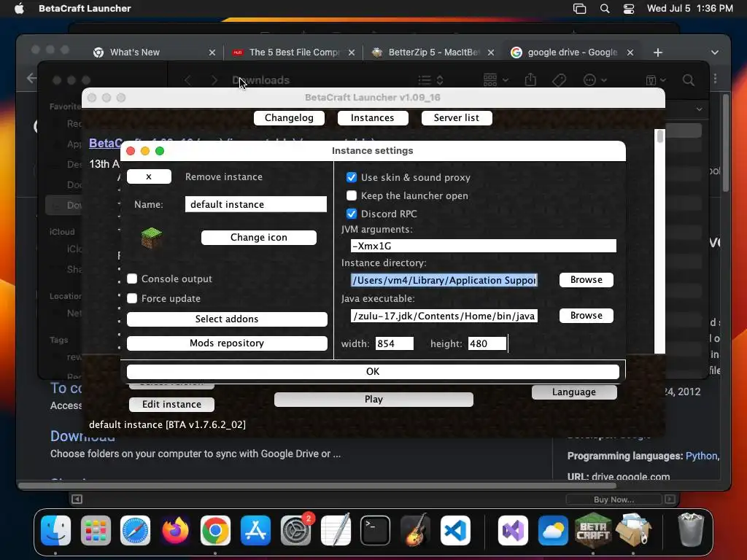Open the Apple menu
The width and height of the screenshot is (747, 560).
pyautogui.click(x=19, y=9)
